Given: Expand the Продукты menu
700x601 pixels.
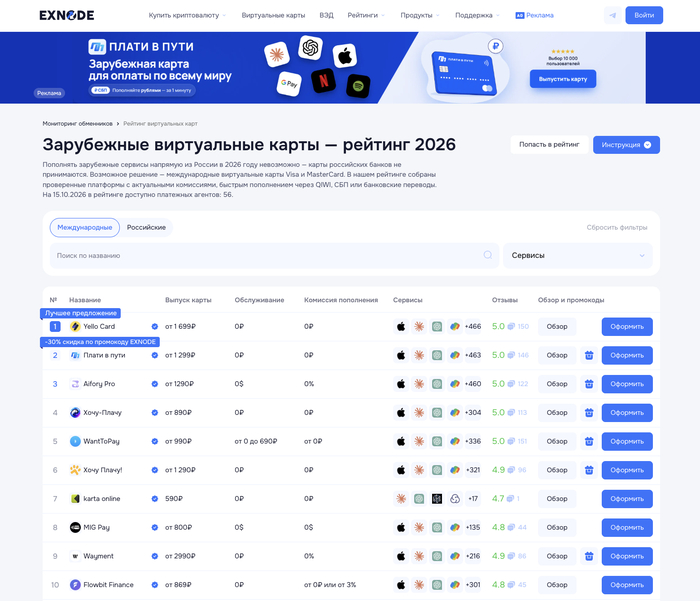Looking at the screenshot, I should click(420, 15).
